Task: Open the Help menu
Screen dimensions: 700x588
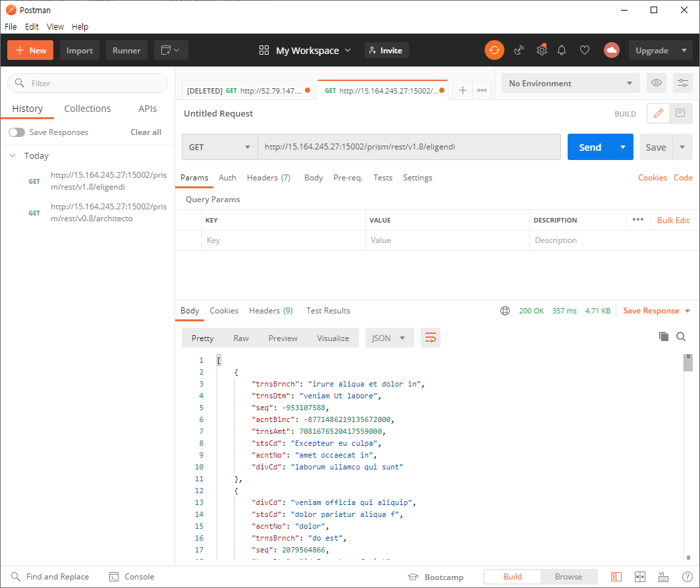Action: 80,26
